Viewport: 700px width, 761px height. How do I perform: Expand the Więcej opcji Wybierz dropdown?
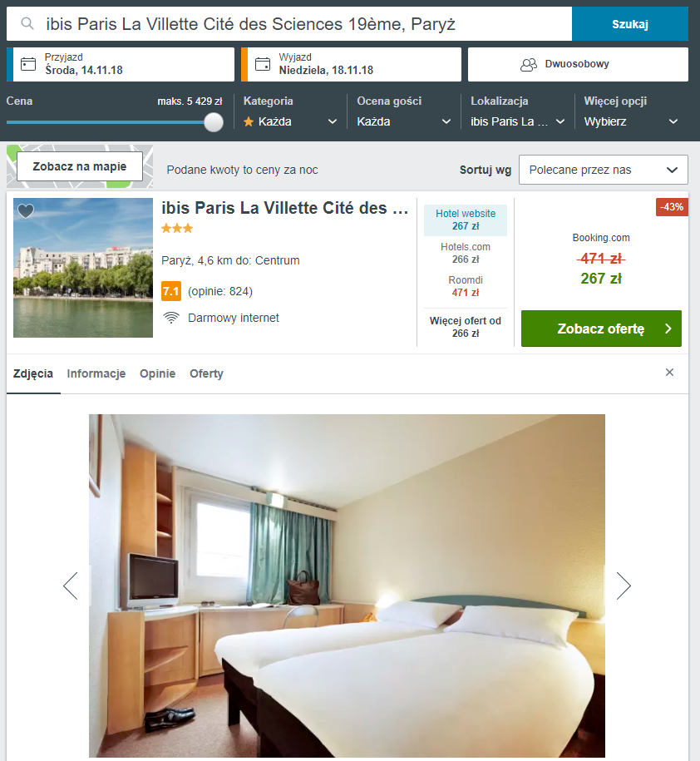tap(631, 121)
